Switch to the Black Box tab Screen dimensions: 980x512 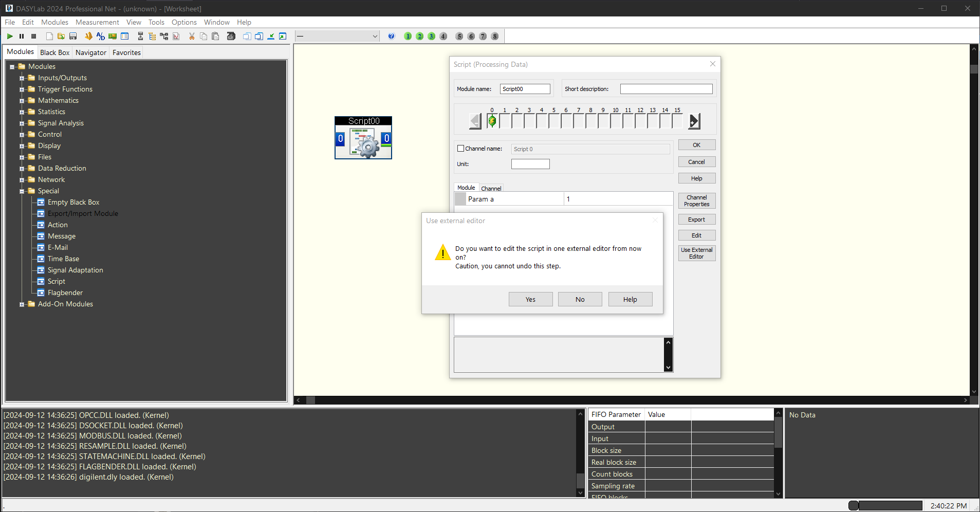pyautogui.click(x=54, y=52)
